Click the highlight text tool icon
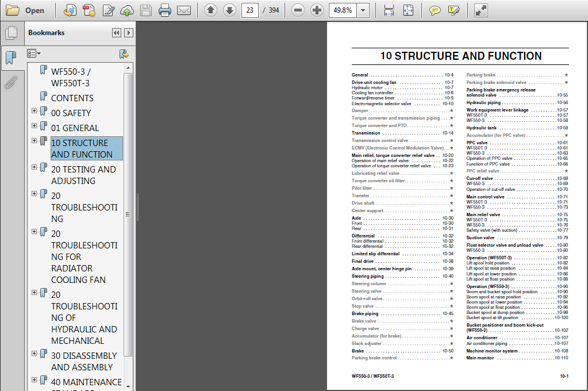588x391 pixels. 454,10
